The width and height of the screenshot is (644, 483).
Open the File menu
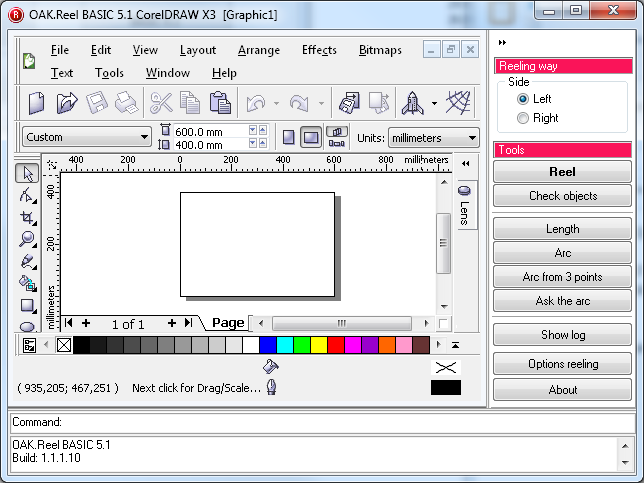pyautogui.click(x=60, y=50)
